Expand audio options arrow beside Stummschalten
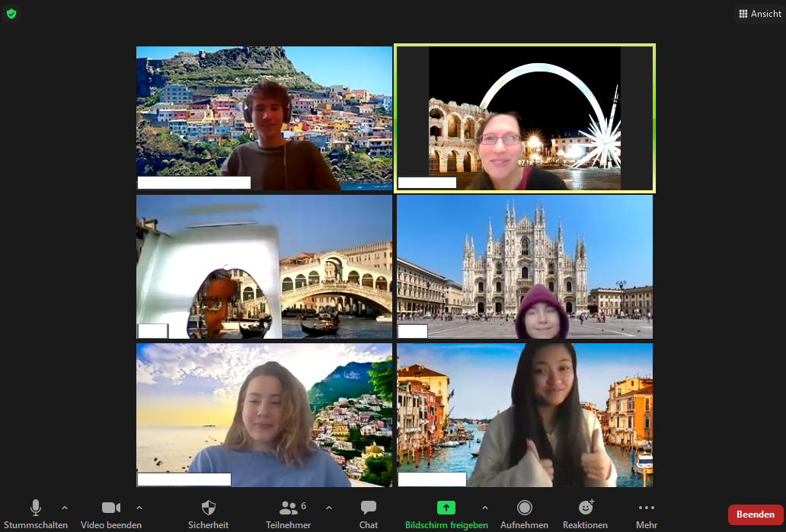Image resolution: width=786 pixels, height=532 pixels. click(65, 508)
